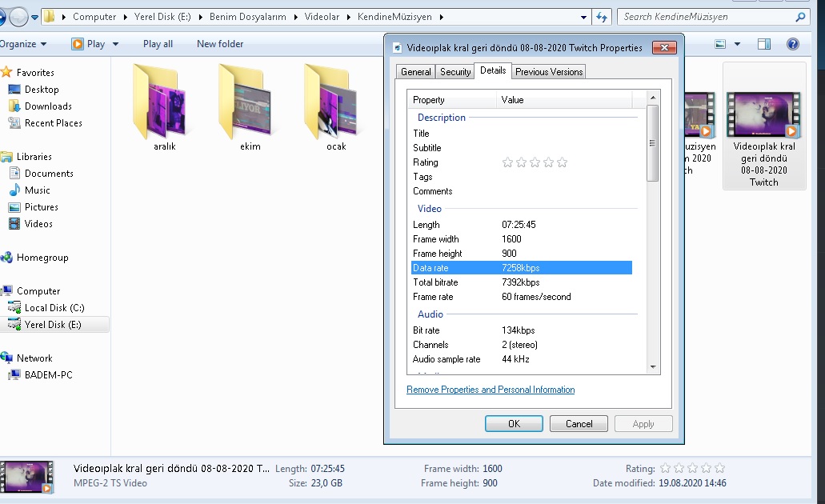
Task: Switch to the Security tab
Action: click(x=455, y=71)
